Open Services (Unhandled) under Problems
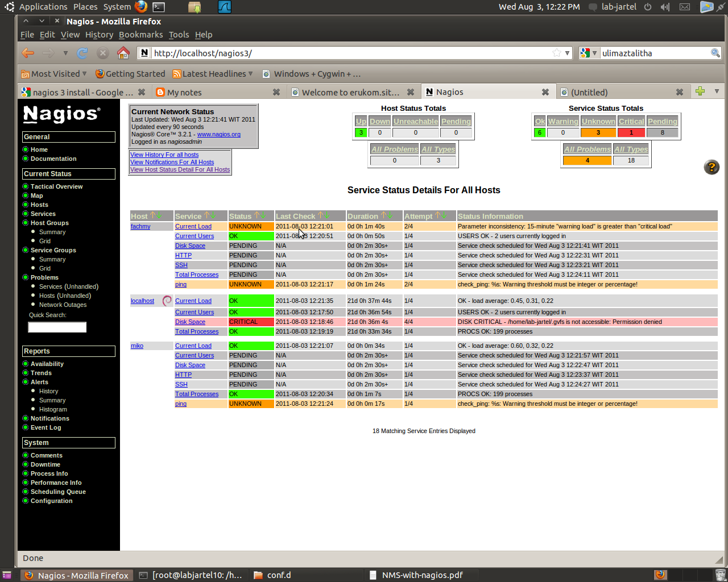728x582 pixels. tap(69, 286)
